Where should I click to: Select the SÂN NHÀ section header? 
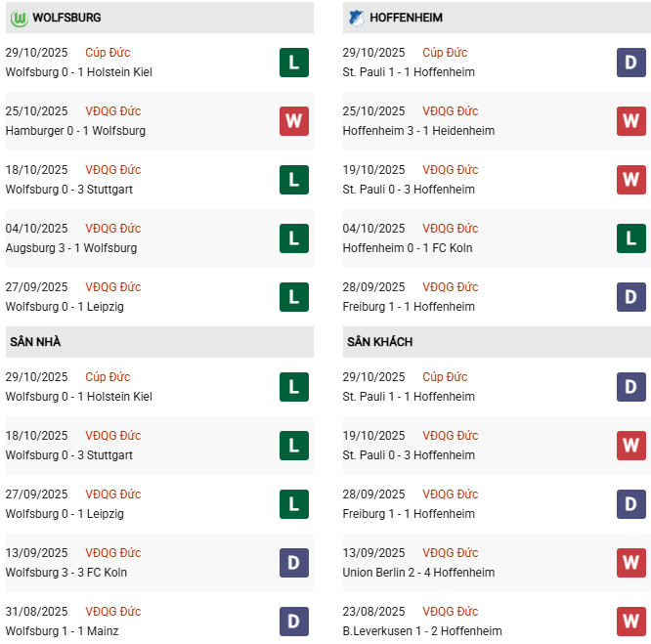point(36,342)
